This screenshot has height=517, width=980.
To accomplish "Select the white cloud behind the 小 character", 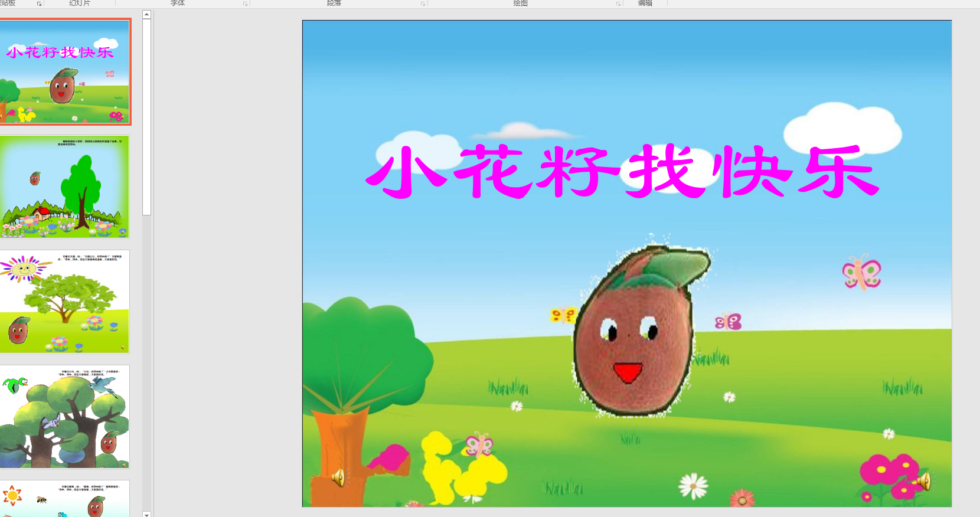I will (419, 151).
